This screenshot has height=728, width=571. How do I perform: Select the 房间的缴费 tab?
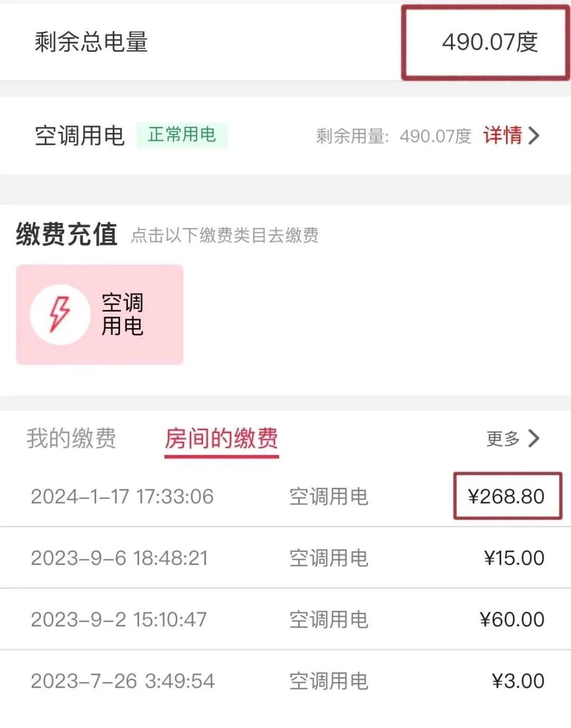tap(222, 439)
